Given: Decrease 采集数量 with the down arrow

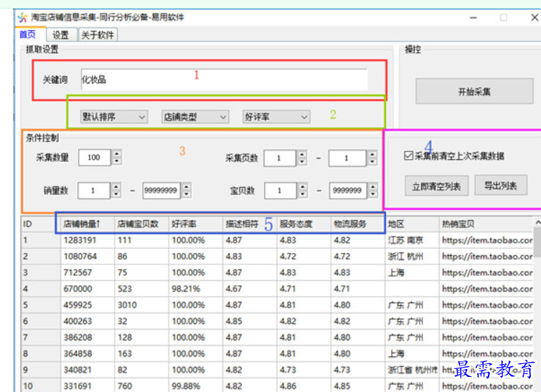Looking at the screenshot, I should (x=117, y=161).
